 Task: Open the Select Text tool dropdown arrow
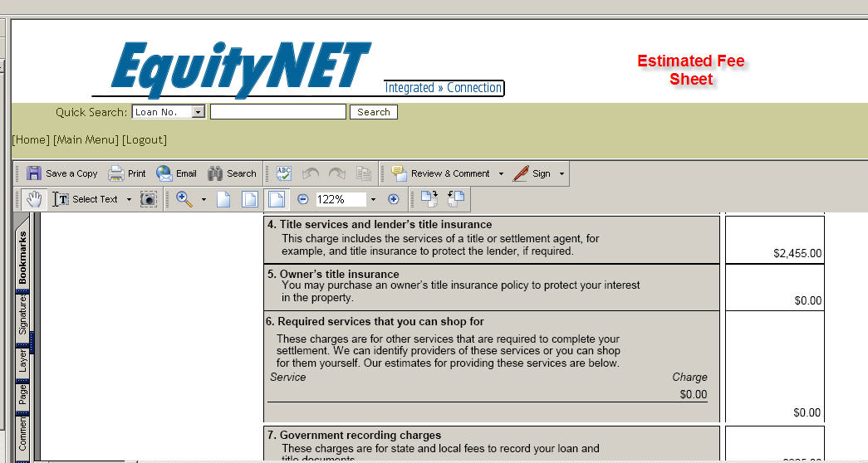click(x=129, y=199)
